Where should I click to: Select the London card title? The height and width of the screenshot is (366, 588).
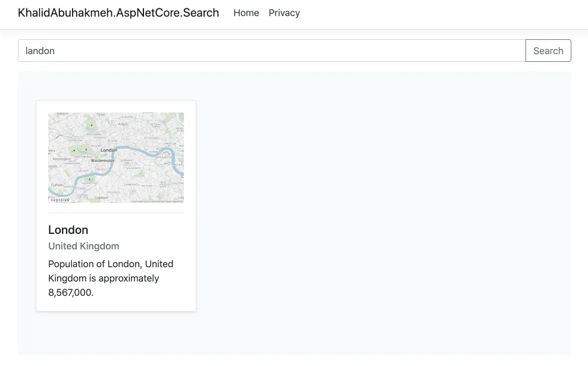(x=68, y=230)
